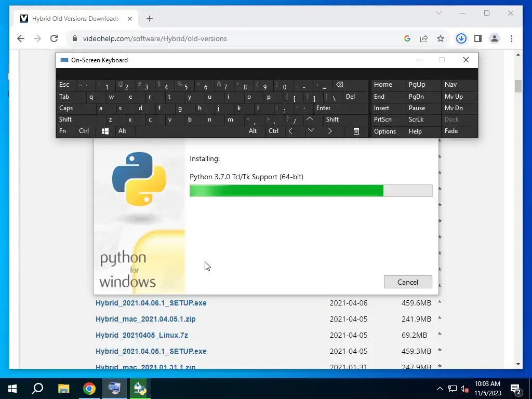Screen dimensions: 532x399
Task: Open Google Chrome from taskbar
Action: (89, 389)
